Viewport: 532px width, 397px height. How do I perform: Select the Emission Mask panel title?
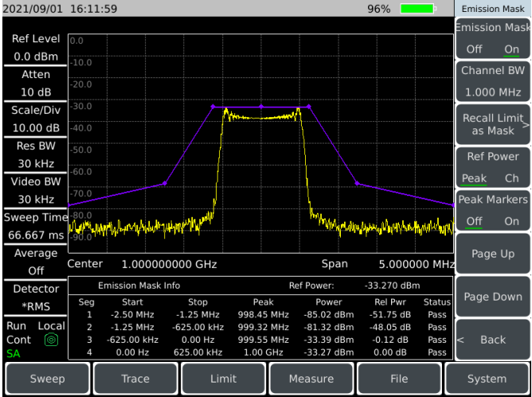pyautogui.click(x=493, y=9)
